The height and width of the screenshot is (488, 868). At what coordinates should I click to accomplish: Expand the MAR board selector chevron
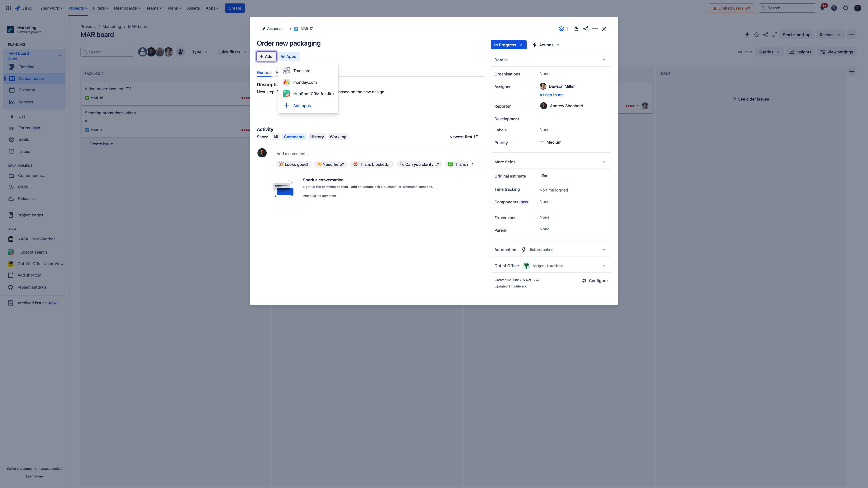[60, 56]
